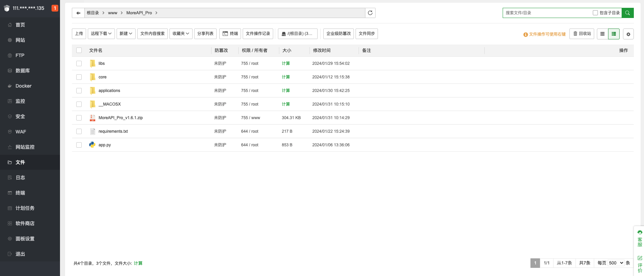Image resolution: width=644 pixels, height=276 pixels.
Task: Click the MoreAPI_Pro zip archive icon
Action: (x=93, y=118)
